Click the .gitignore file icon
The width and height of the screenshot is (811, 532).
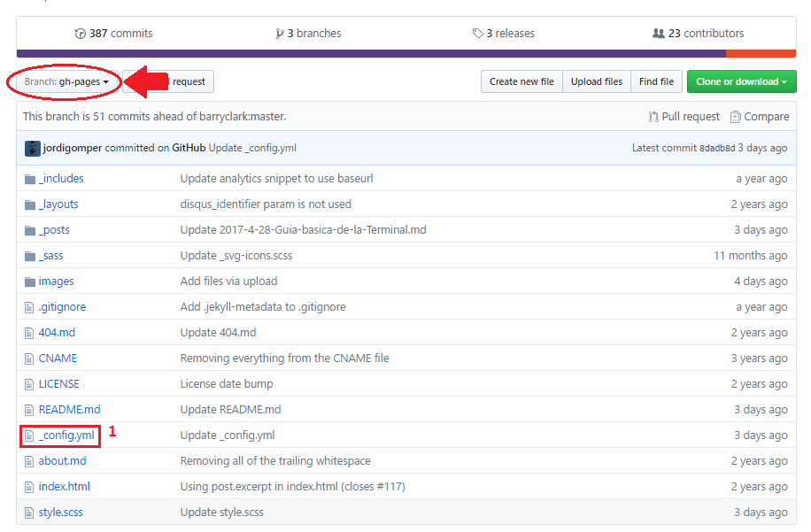29,308
